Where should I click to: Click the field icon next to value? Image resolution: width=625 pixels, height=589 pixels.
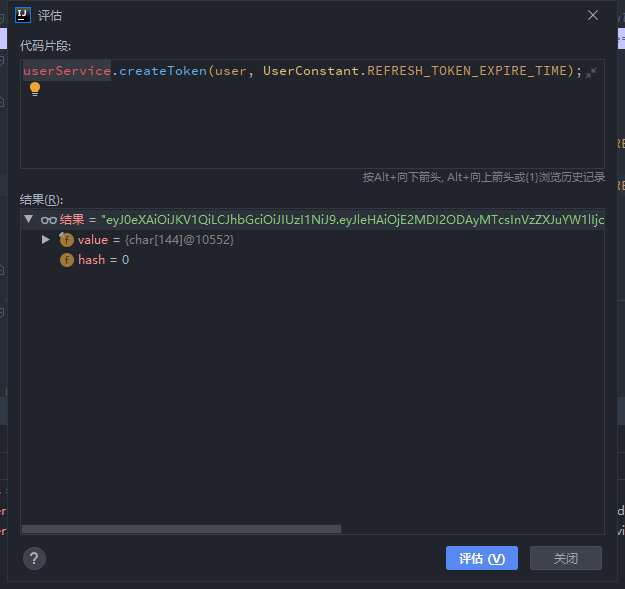(x=67, y=240)
